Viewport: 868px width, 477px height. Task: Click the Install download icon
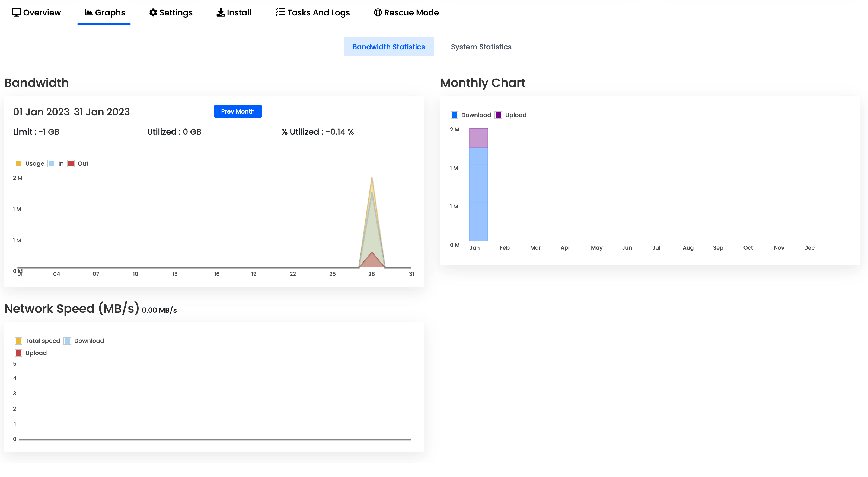tap(220, 12)
